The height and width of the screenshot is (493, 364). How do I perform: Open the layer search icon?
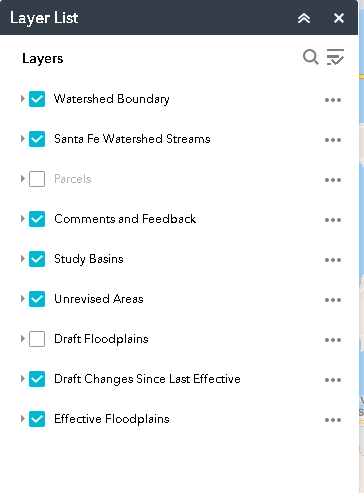[x=311, y=57]
